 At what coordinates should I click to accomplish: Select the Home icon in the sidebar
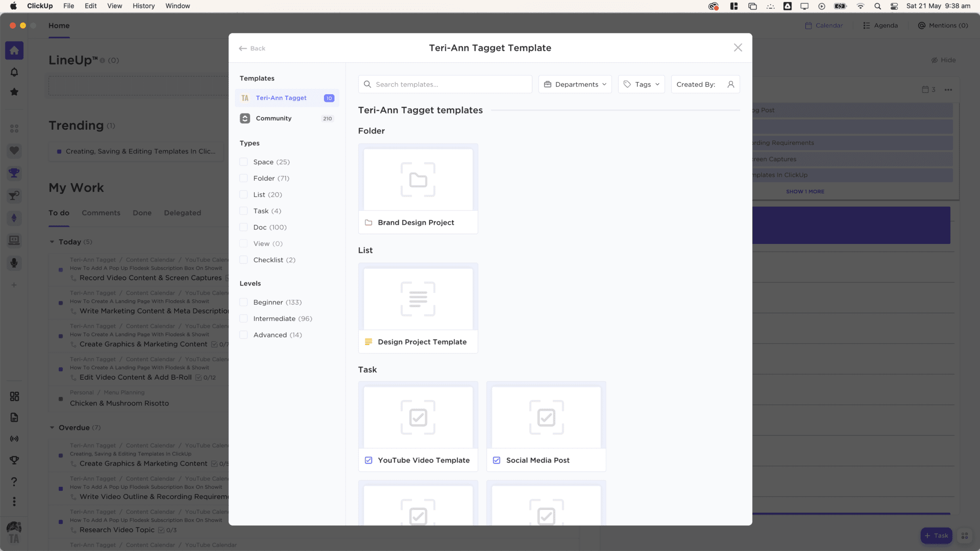point(14,50)
